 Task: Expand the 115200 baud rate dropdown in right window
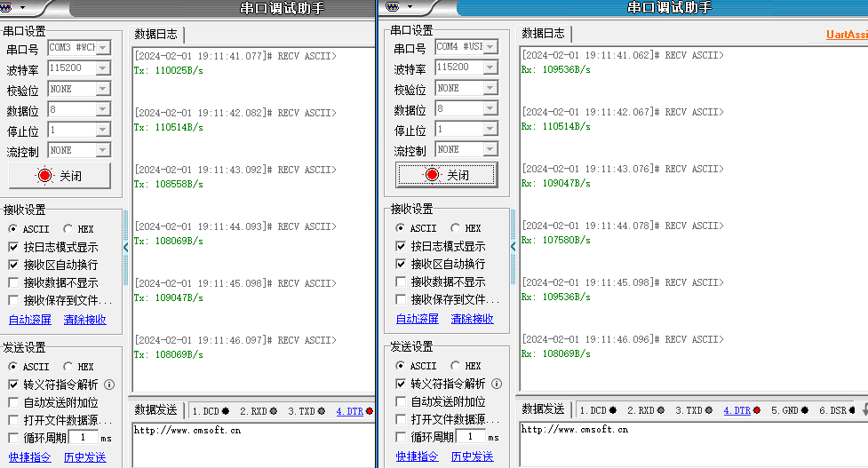tap(490, 67)
